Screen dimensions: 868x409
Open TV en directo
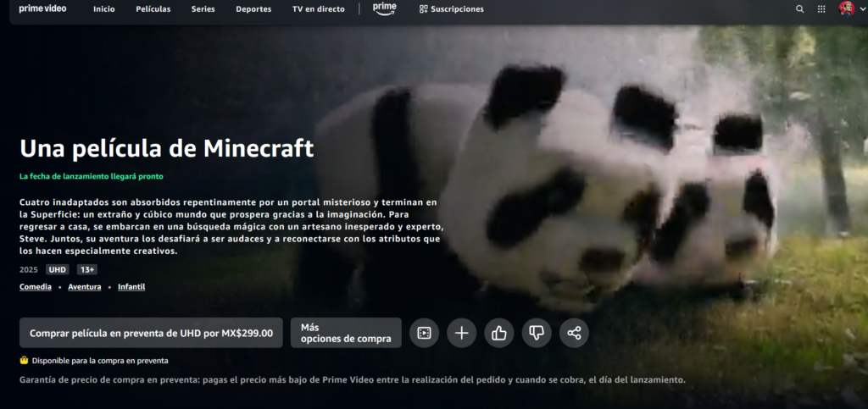(319, 8)
